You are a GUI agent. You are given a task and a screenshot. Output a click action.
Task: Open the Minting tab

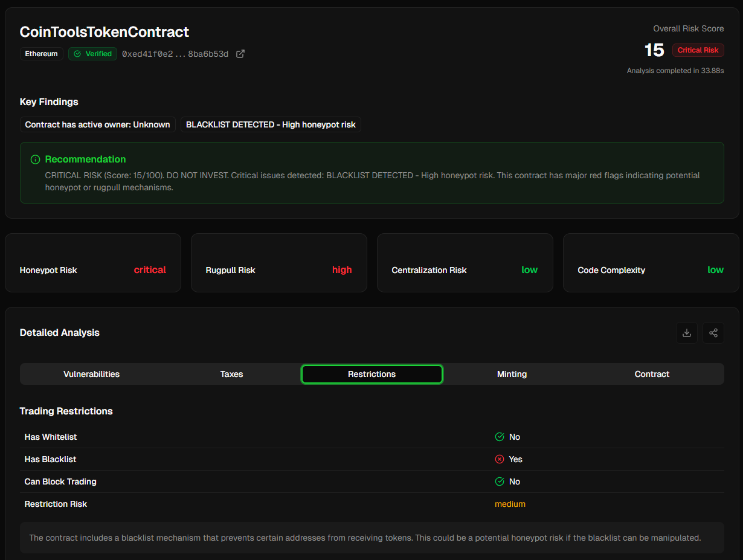(512, 374)
